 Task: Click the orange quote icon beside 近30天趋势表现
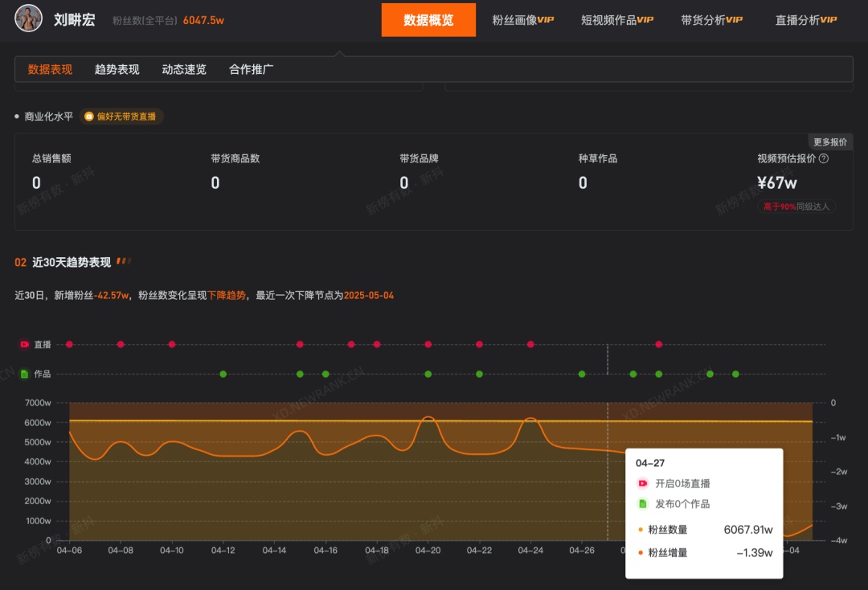click(x=121, y=261)
